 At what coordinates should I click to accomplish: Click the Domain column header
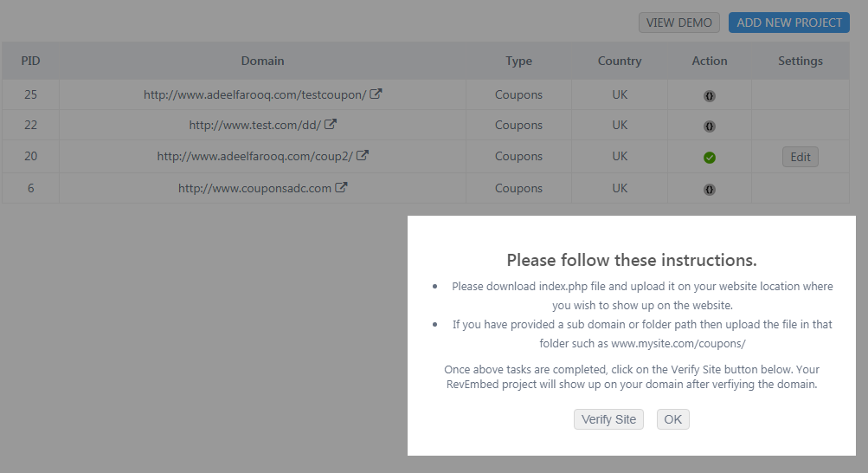[x=262, y=61]
